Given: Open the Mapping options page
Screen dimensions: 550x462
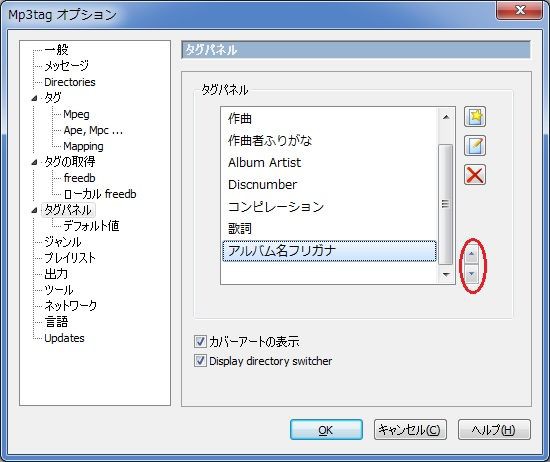Looking at the screenshot, I should (x=83, y=146).
